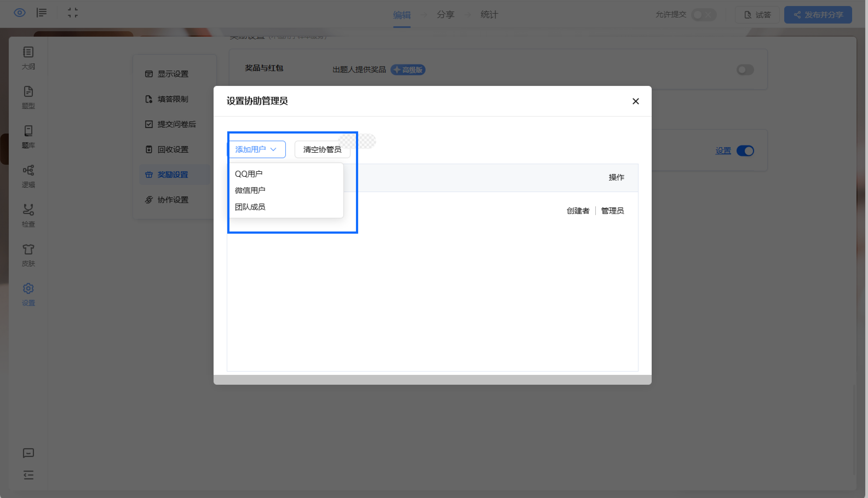Open the 设置 gear in sidebar
This screenshot has width=868, height=498.
(28, 294)
